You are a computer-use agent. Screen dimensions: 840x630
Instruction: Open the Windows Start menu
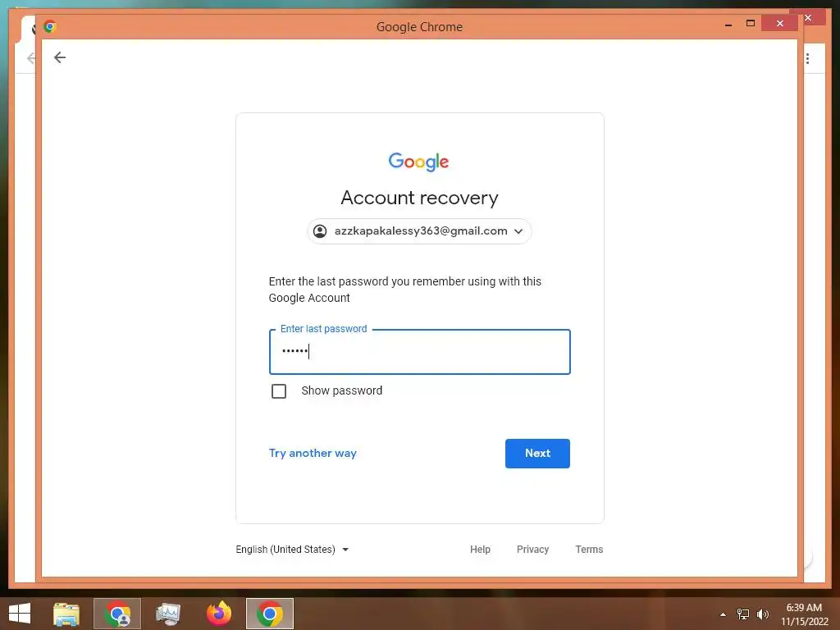pos(20,614)
